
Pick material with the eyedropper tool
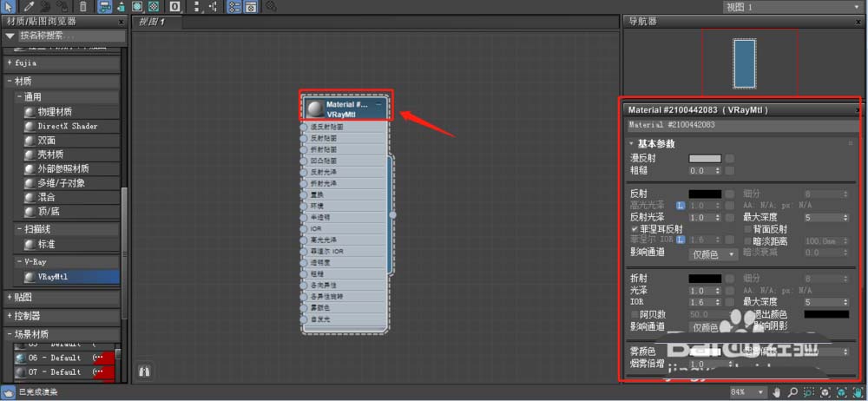tap(29, 6)
